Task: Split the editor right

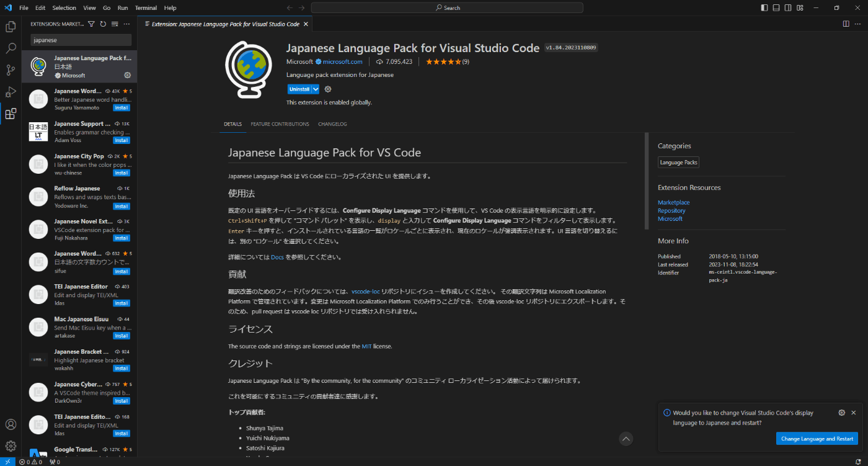Action: [x=846, y=24]
